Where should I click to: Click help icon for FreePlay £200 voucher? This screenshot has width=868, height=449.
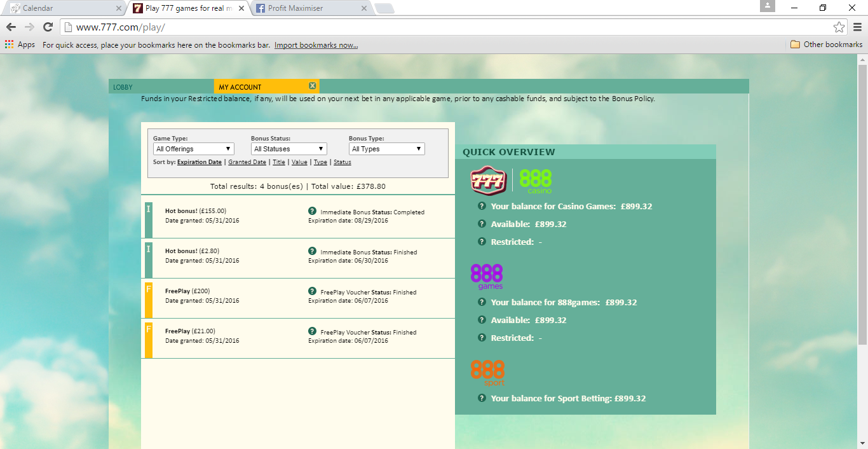point(312,291)
